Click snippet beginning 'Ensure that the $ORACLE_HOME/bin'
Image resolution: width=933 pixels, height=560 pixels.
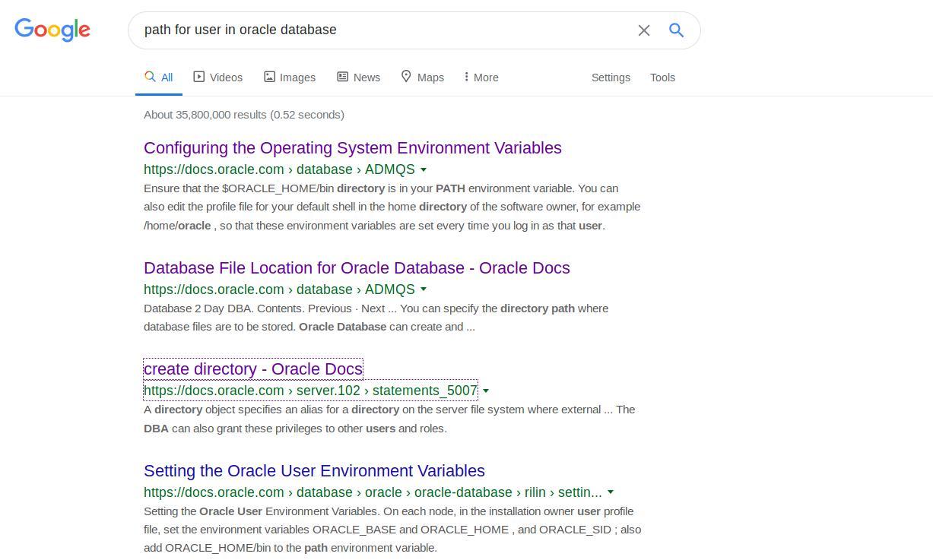(x=392, y=207)
